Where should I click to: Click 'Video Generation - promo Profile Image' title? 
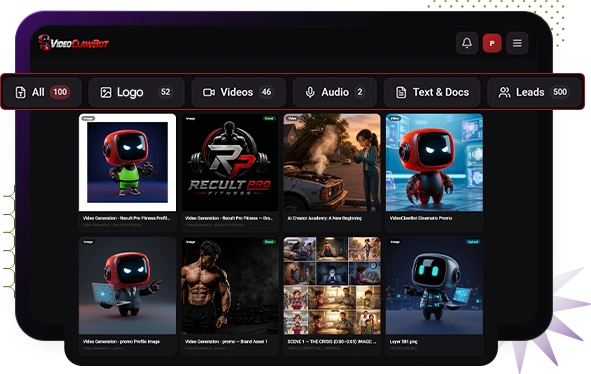tap(121, 342)
